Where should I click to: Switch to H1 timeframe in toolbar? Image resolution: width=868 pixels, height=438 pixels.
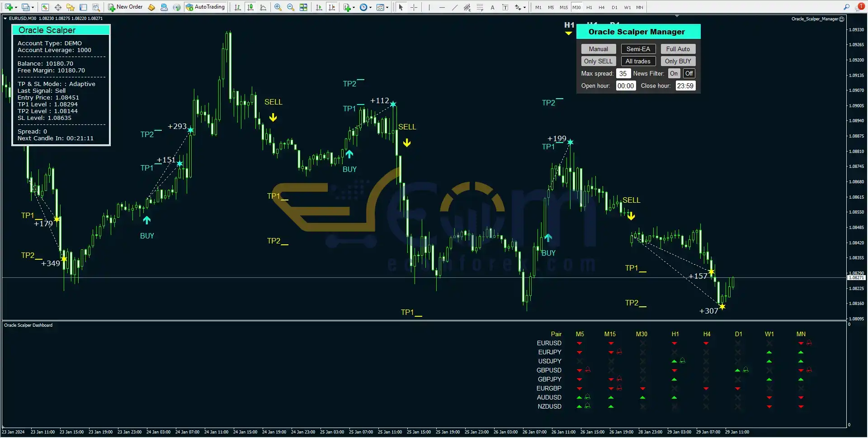click(x=589, y=7)
